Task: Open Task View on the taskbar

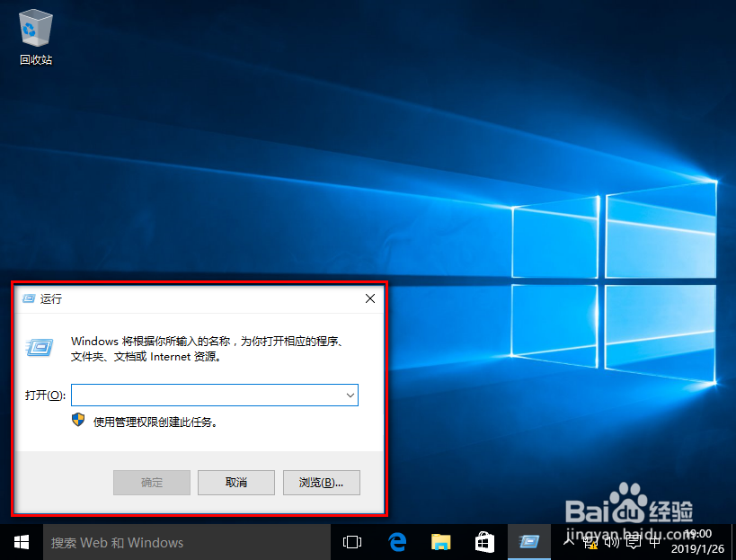Action: (352, 542)
